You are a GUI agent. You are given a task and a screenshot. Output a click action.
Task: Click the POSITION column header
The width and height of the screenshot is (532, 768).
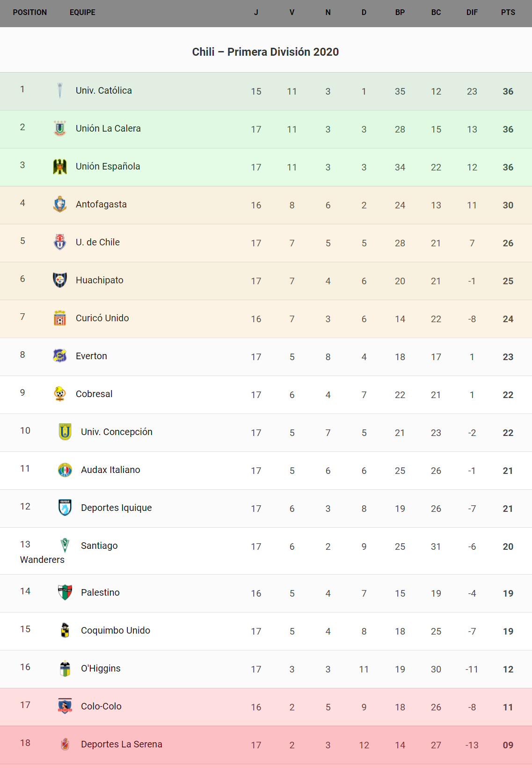pyautogui.click(x=30, y=13)
